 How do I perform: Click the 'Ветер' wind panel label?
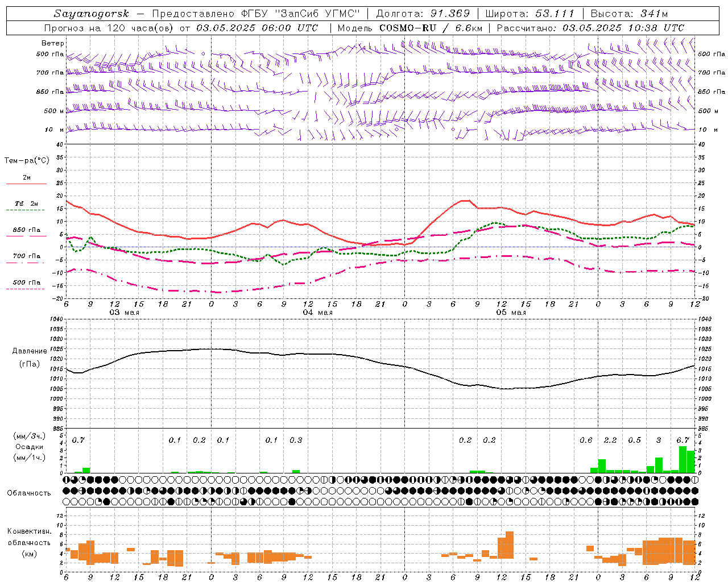(53, 43)
